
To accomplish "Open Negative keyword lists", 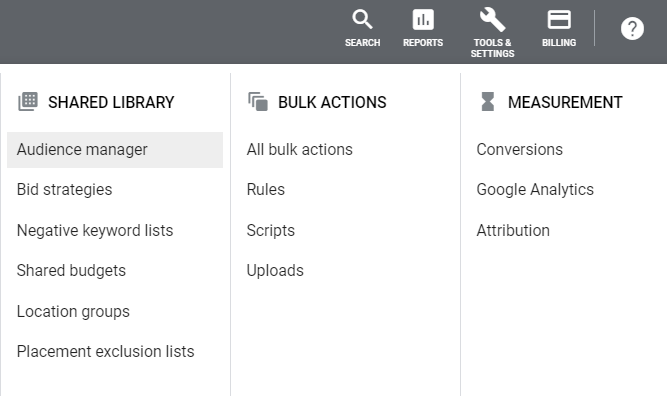I will click(95, 231).
